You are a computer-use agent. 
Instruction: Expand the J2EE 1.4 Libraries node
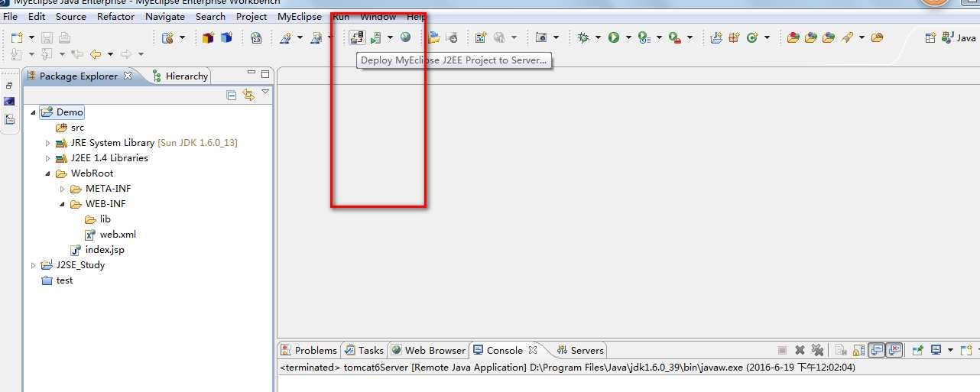click(x=47, y=158)
